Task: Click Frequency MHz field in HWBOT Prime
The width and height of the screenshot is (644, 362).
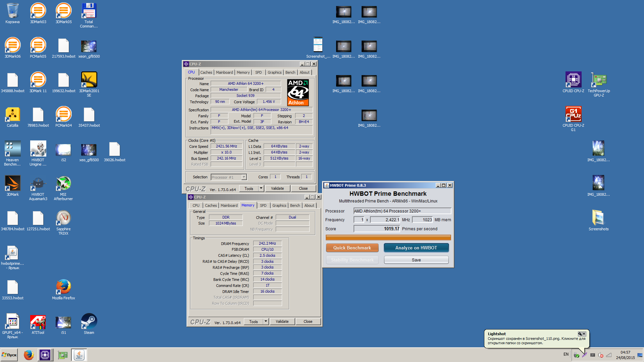Action: point(385,220)
